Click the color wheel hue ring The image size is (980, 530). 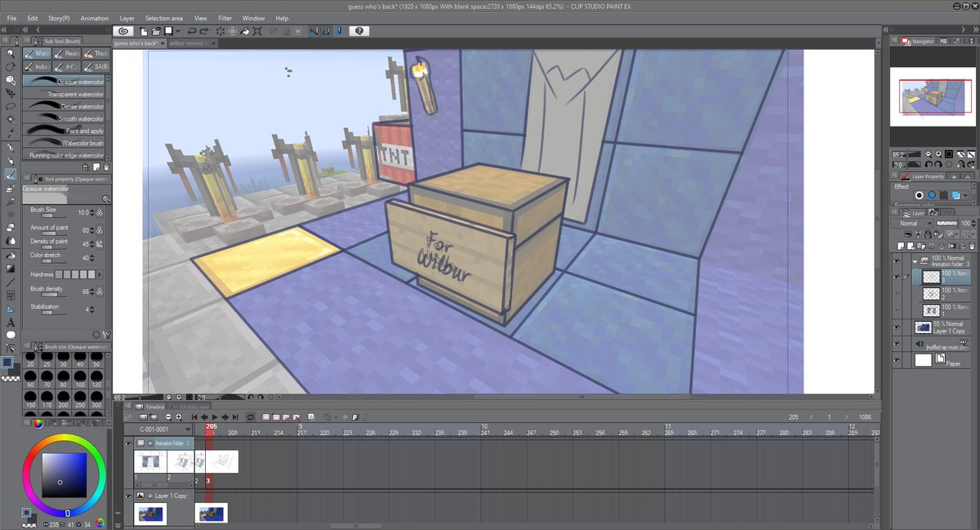[64, 438]
